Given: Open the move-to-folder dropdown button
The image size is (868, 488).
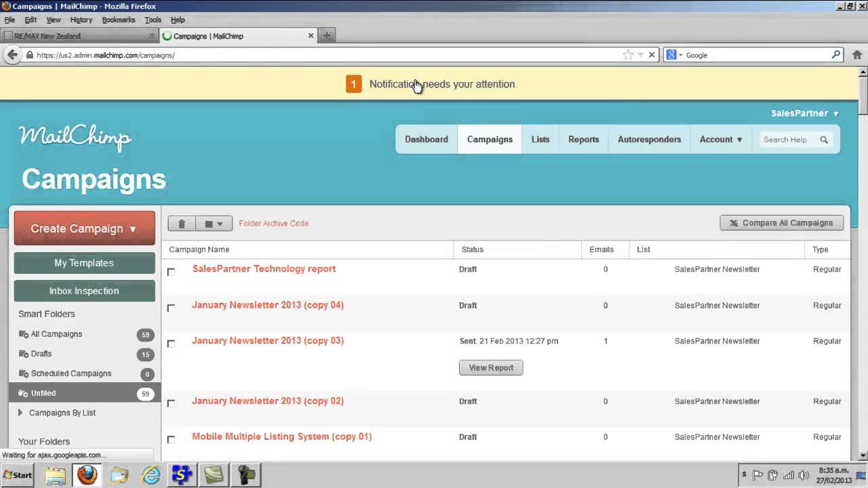Looking at the screenshot, I should [214, 224].
